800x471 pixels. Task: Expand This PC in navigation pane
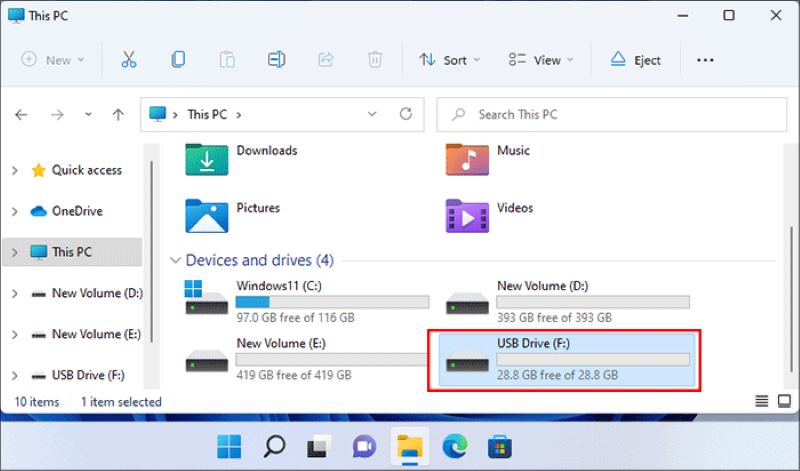(15, 252)
